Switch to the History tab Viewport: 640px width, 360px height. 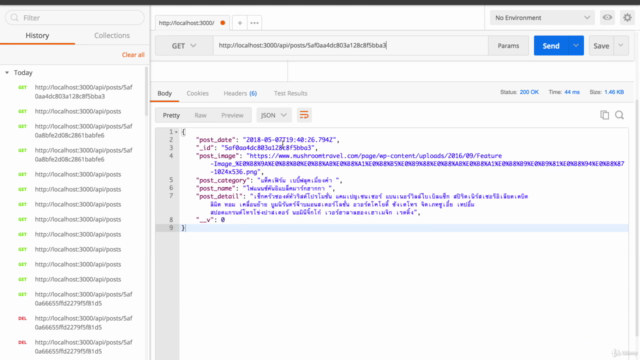(37, 36)
